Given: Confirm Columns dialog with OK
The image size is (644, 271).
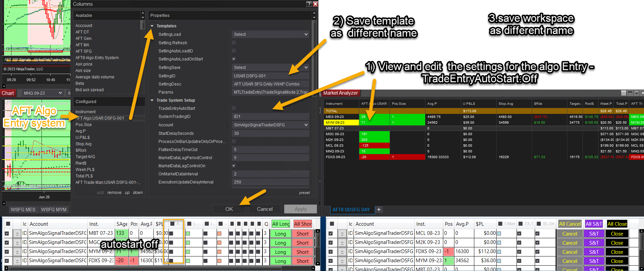Looking at the screenshot, I should 229,209.
